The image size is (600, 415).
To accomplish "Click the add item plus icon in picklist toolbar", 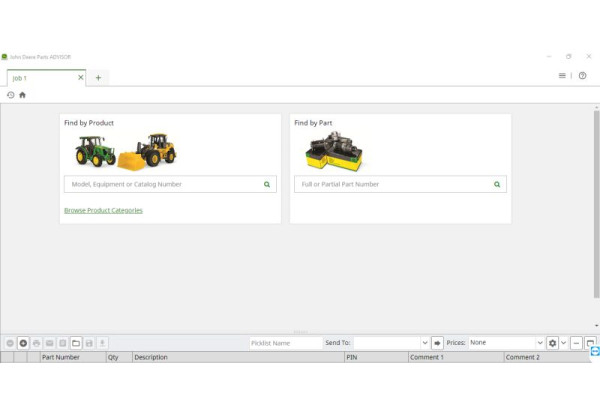I will [23, 343].
